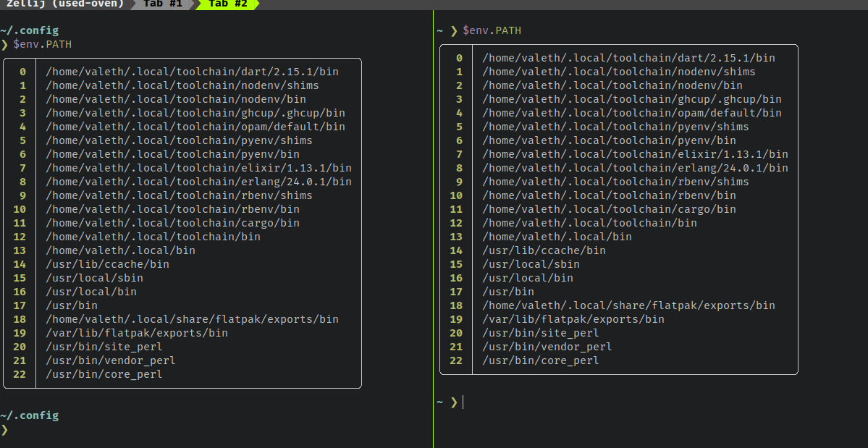Select the /usr/bin row in left pane

pyautogui.click(x=72, y=305)
